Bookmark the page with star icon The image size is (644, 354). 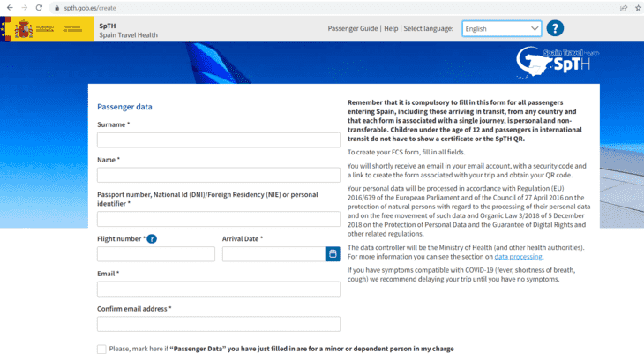click(x=638, y=8)
